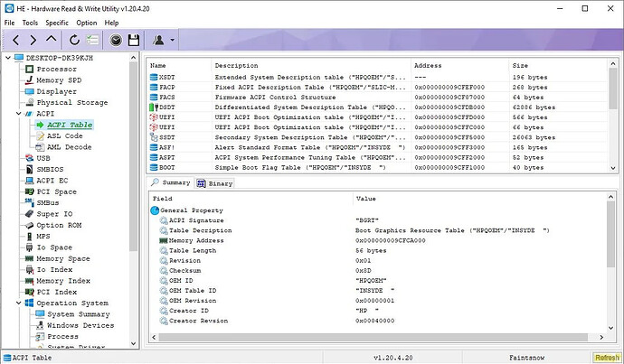Click the user profile toolbar icon
624x364 pixels.
[159, 40]
